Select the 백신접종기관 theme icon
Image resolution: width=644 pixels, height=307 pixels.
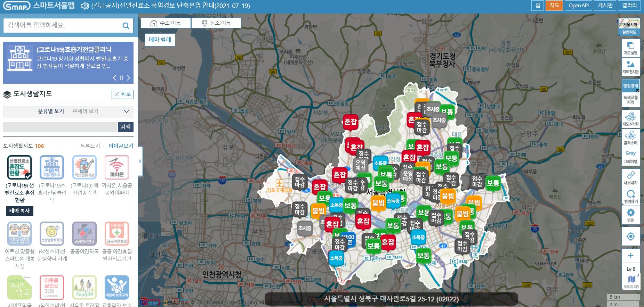(84, 167)
